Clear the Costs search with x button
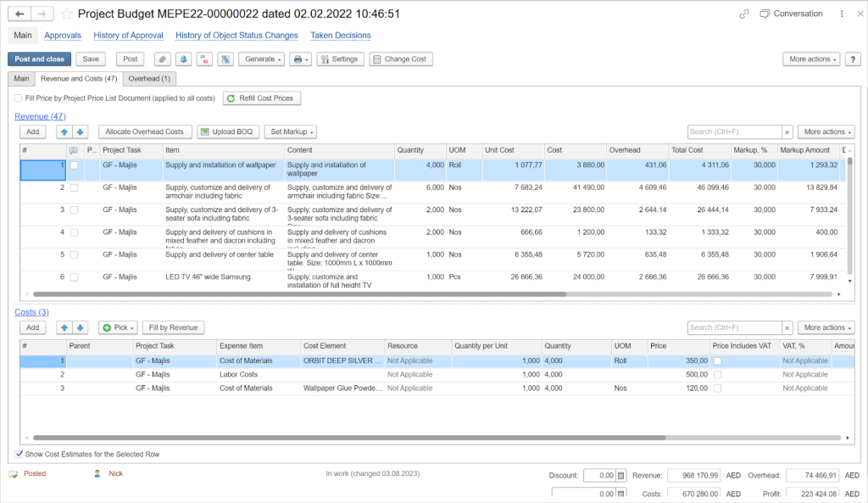Viewport: 868px width, 503px height. [x=787, y=327]
